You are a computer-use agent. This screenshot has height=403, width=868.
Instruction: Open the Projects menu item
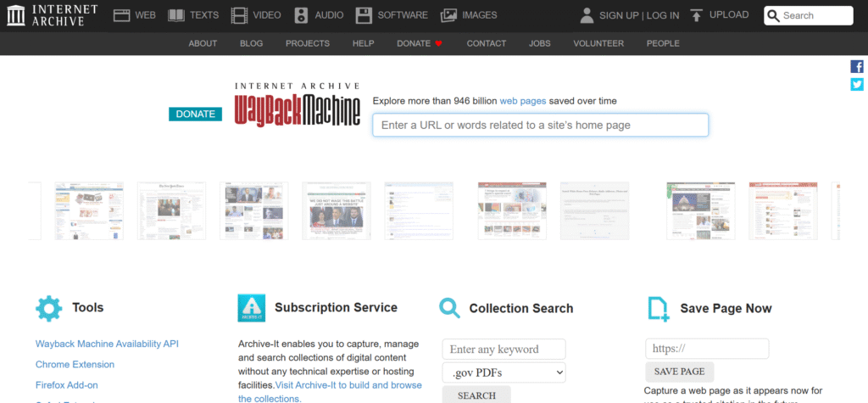[307, 43]
